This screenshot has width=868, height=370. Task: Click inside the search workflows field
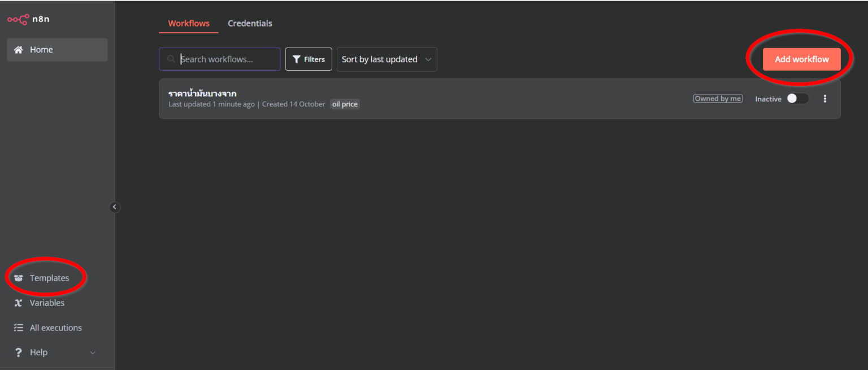[220, 59]
